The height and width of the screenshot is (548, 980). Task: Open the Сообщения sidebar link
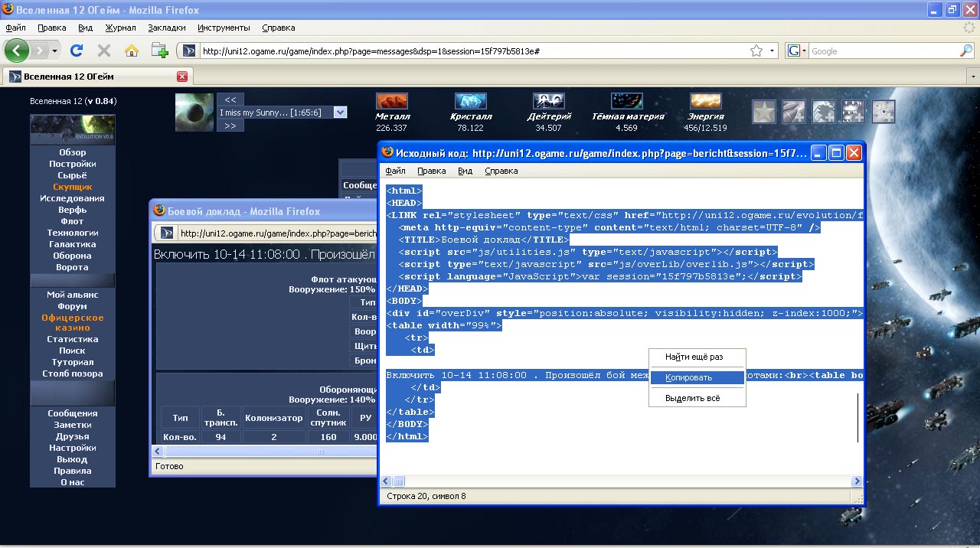73,413
